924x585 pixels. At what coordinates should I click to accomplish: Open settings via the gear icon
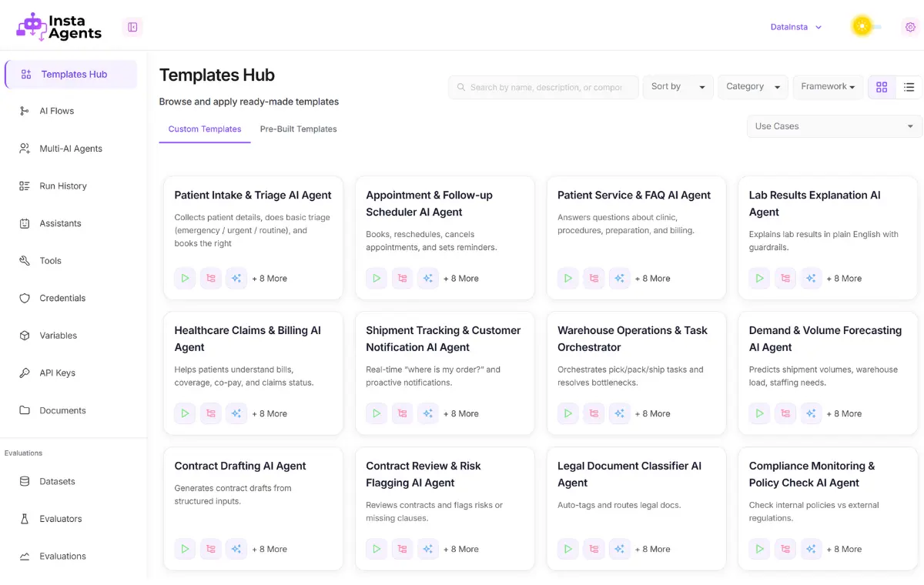pos(910,27)
